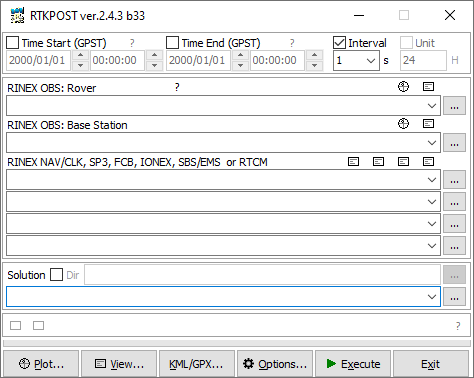Image resolution: width=474 pixels, height=378 pixels.
Task: Open the Plot... window
Action: 41,364
